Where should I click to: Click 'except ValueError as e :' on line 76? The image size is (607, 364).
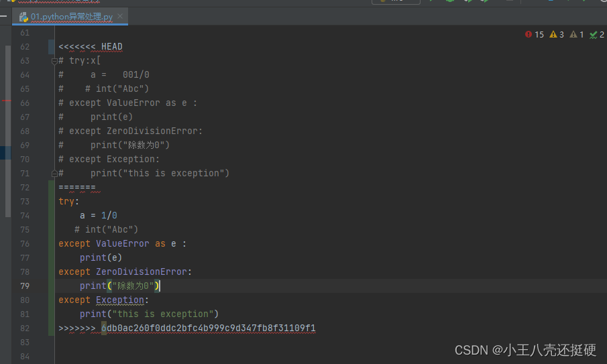coord(122,244)
